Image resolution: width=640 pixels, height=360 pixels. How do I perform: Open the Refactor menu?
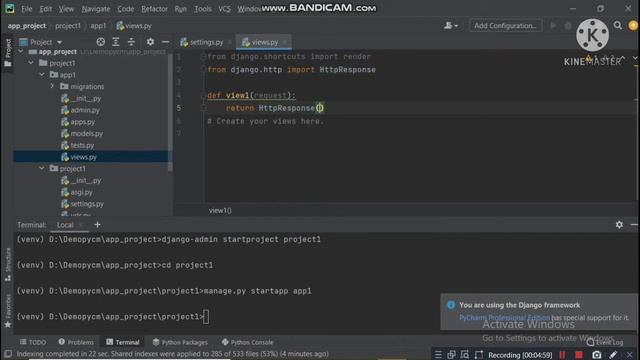click(x=154, y=9)
